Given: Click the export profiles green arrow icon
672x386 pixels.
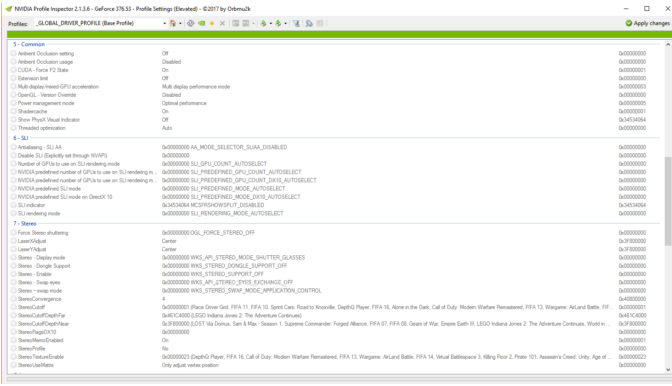Looking at the screenshot, I should click(x=263, y=23).
